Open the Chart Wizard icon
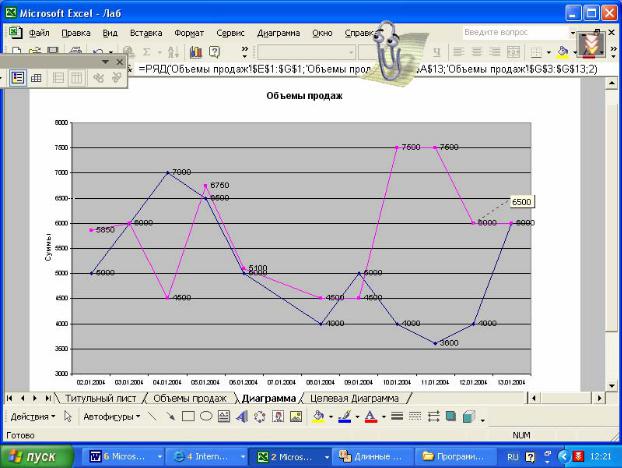622x468 pixels. click(196, 52)
